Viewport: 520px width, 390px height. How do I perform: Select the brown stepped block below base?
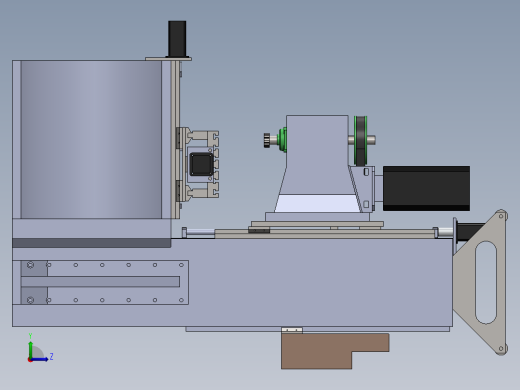(334, 351)
